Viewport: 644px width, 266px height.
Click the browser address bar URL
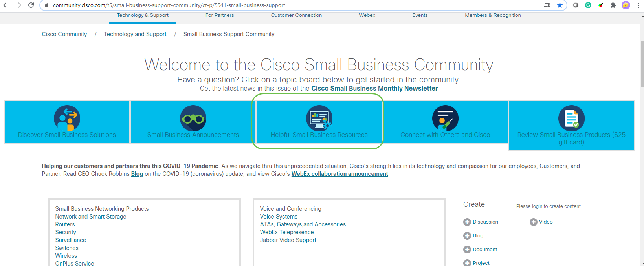[x=169, y=5]
